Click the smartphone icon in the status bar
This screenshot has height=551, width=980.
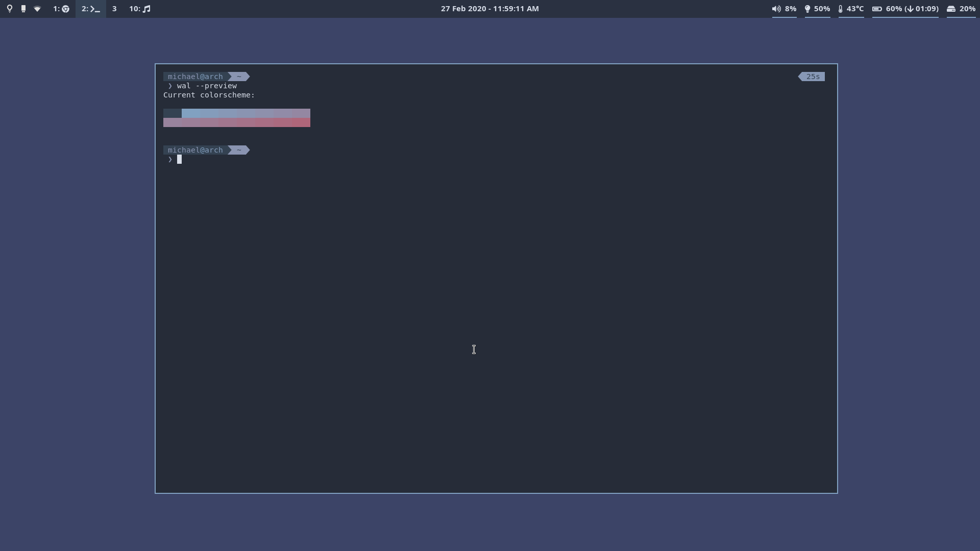tap(23, 9)
